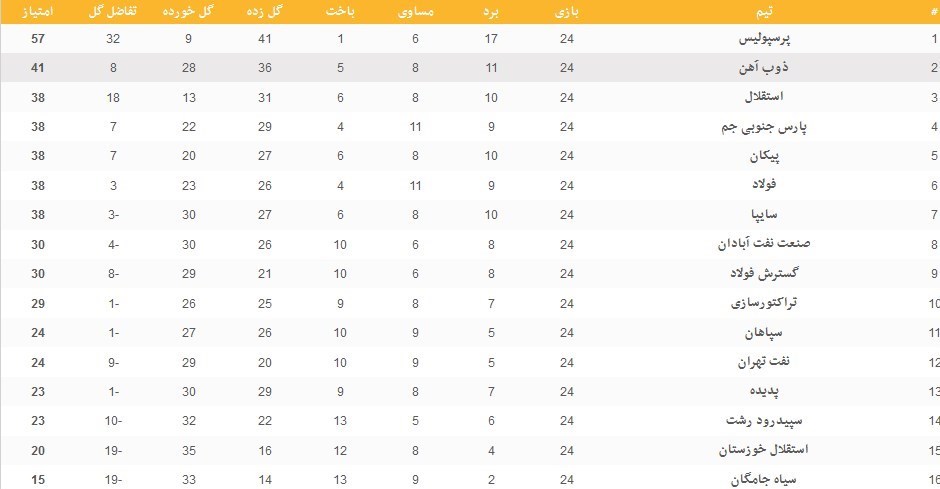Open the استقلال خوزستان team name

[764, 450]
